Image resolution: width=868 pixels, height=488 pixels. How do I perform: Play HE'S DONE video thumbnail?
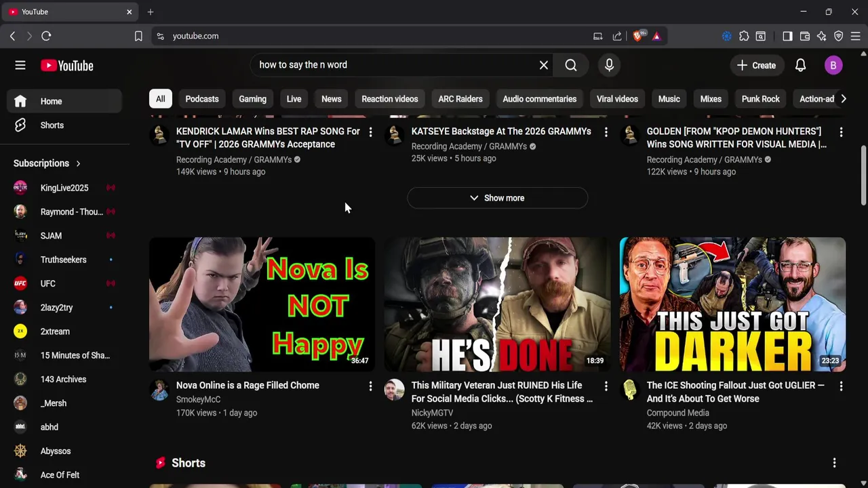pyautogui.click(x=497, y=304)
